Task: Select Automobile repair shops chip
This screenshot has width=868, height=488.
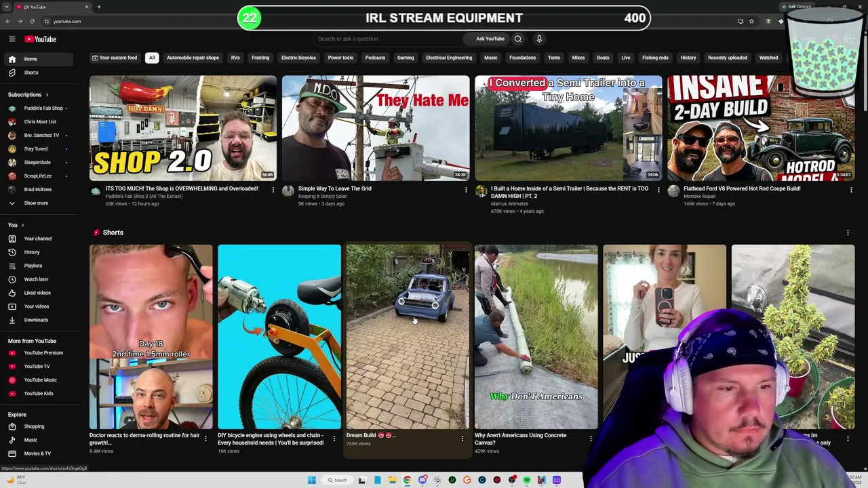Action: point(193,58)
